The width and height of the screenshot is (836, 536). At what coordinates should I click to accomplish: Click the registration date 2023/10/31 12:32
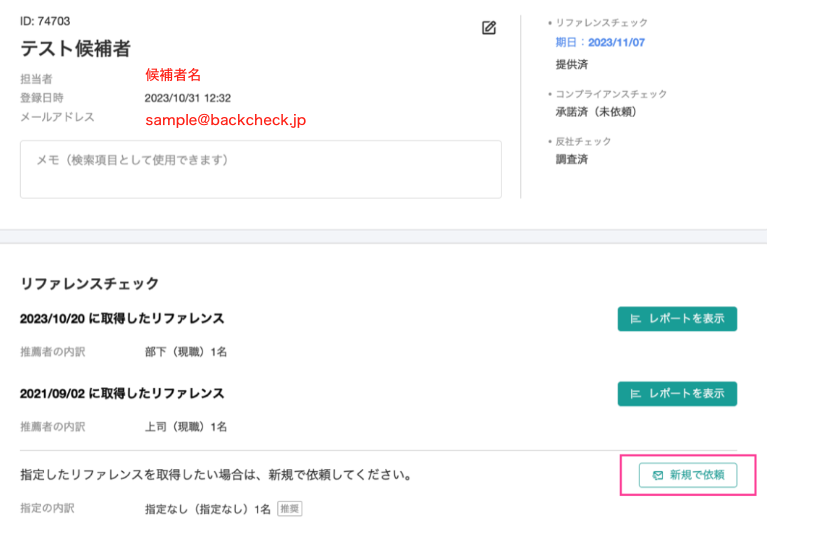tap(188, 98)
